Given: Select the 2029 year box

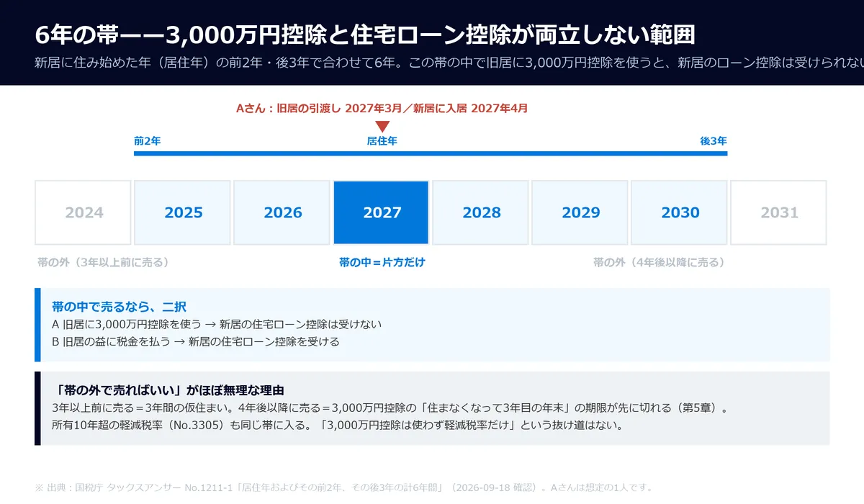Looking at the screenshot, I should click(580, 212).
